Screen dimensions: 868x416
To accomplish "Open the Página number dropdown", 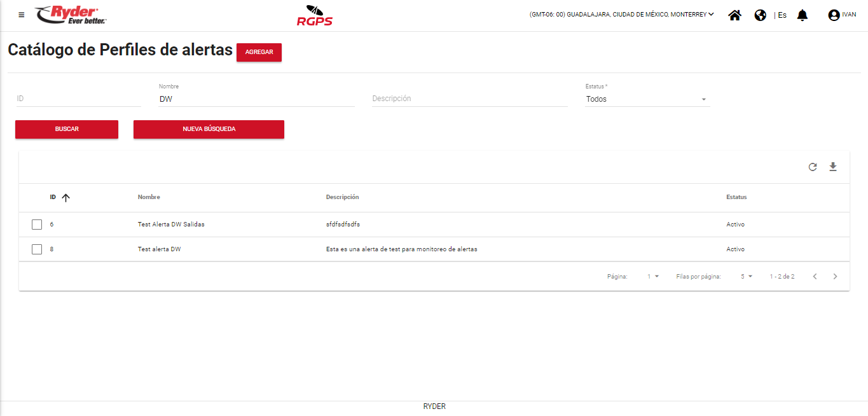I will tap(653, 277).
